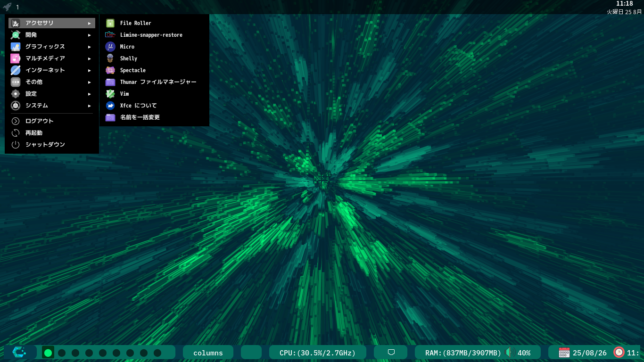Click the speech bubble notification icon
Image resolution: width=644 pixels, height=362 pixels.
[x=391, y=353]
